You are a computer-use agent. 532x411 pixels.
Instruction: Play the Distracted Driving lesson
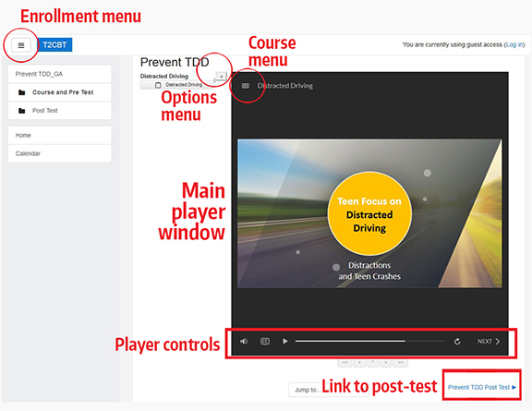point(285,341)
